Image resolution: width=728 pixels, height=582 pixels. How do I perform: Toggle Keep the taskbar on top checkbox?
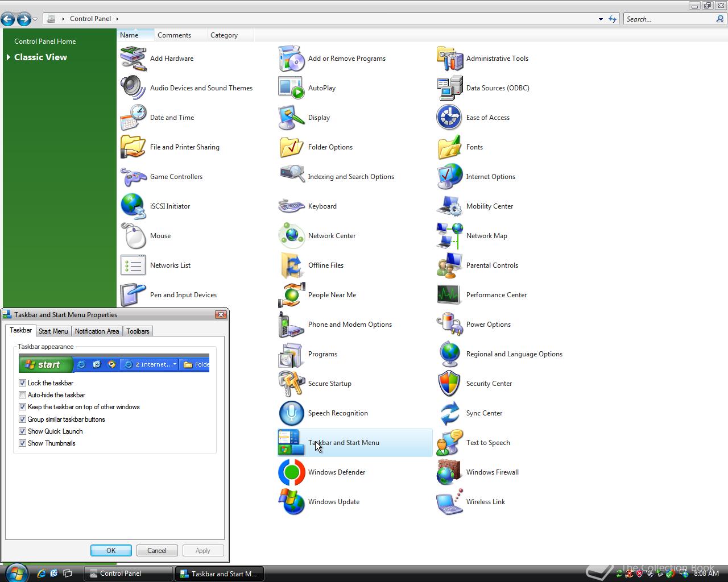(x=23, y=407)
